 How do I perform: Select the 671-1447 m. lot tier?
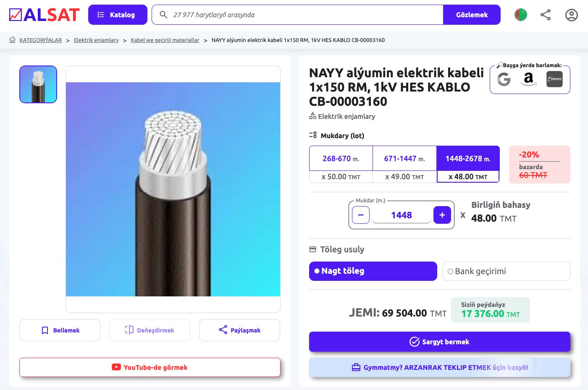tap(404, 164)
